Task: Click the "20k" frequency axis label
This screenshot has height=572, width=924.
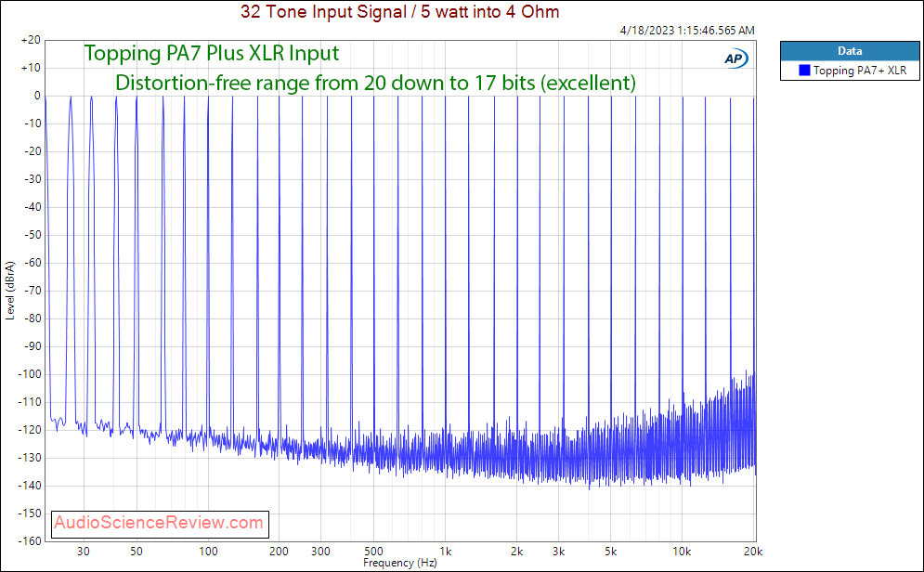Action: [x=753, y=552]
